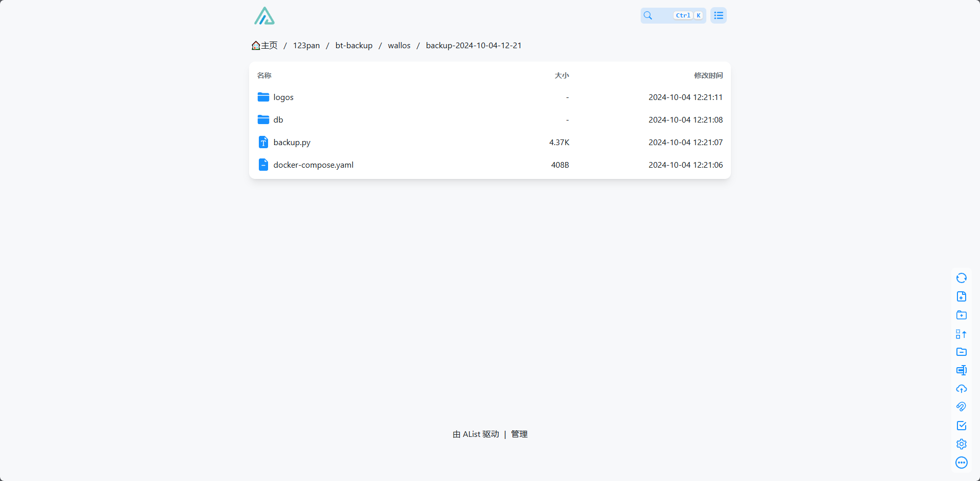980x481 pixels.
Task: Open the search bar
Action: 672,15
